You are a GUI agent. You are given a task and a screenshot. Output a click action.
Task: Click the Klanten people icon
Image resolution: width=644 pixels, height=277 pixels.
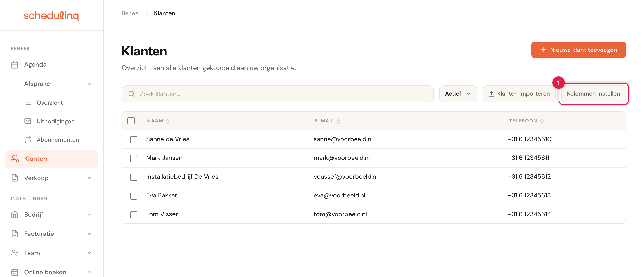15,159
